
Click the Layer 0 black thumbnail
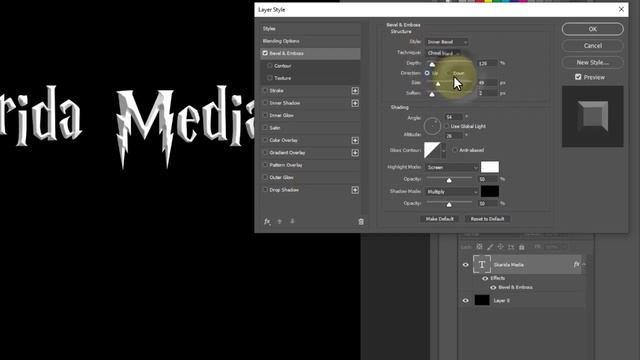point(482,300)
